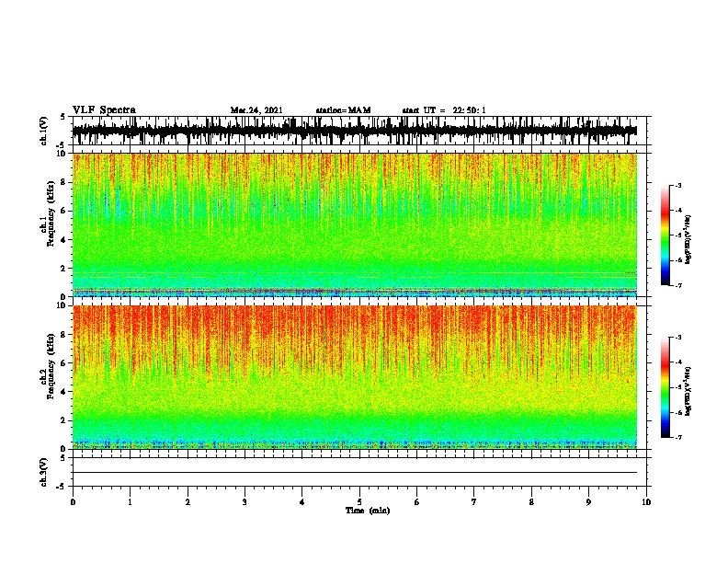Click time axis tick label "6"
This screenshot has height=563, width=728.
click(x=417, y=502)
